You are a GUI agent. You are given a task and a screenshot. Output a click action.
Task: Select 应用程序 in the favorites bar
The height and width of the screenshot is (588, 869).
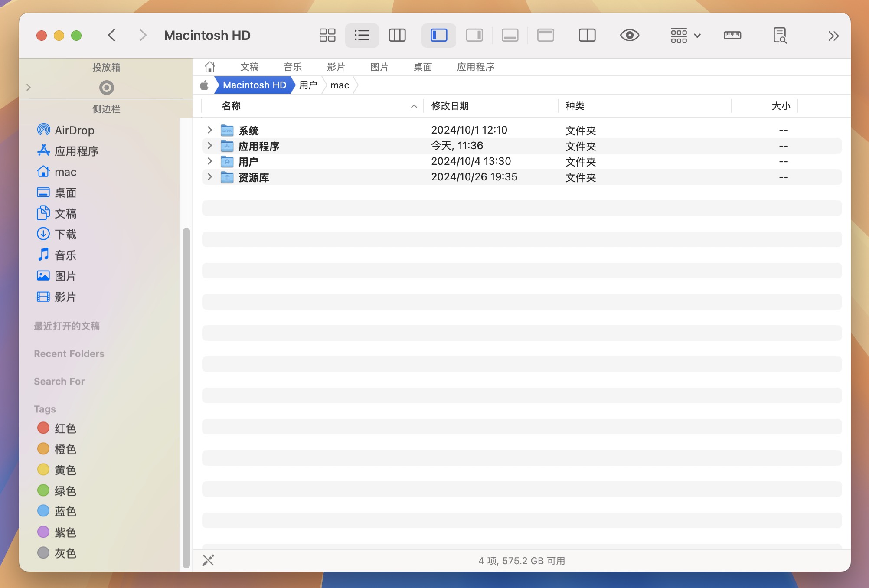coord(476,67)
